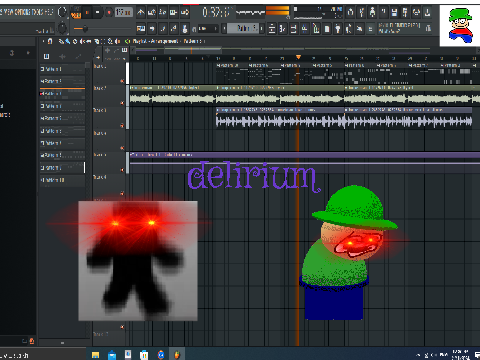The image size is (480, 360).
Task: Mute Track 1 using its dot
Action: 122,81
